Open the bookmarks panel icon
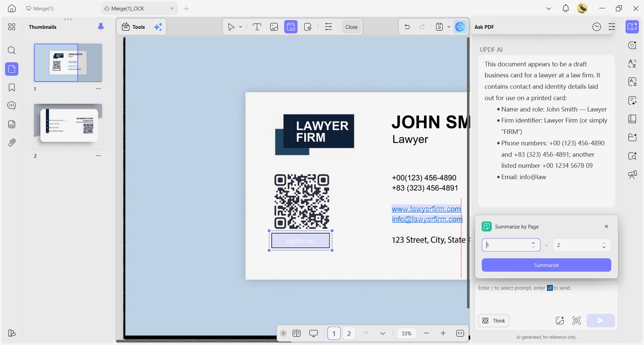Viewport: 644px width, 345px height. (11, 88)
